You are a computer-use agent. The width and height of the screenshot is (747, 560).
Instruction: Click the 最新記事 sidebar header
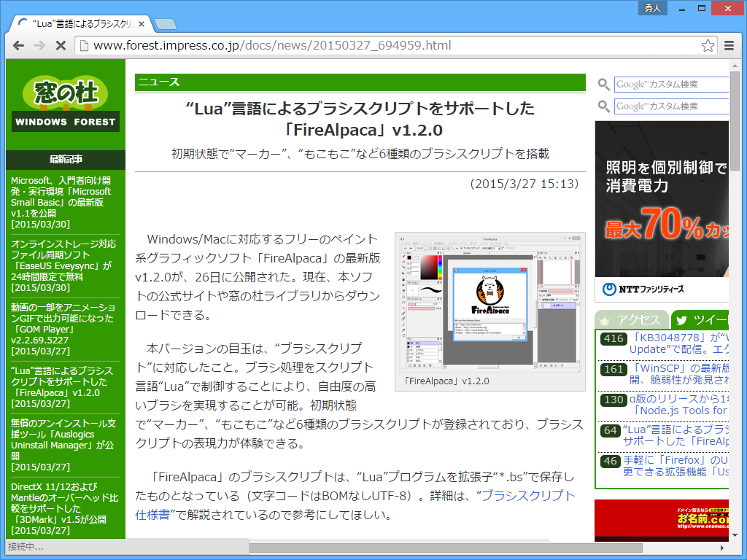(x=66, y=160)
